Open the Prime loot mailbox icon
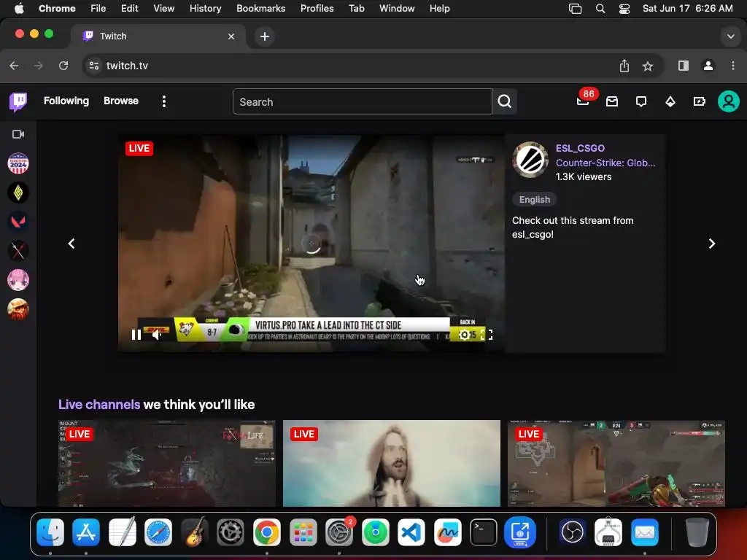 pyautogui.click(x=612, y=101)
